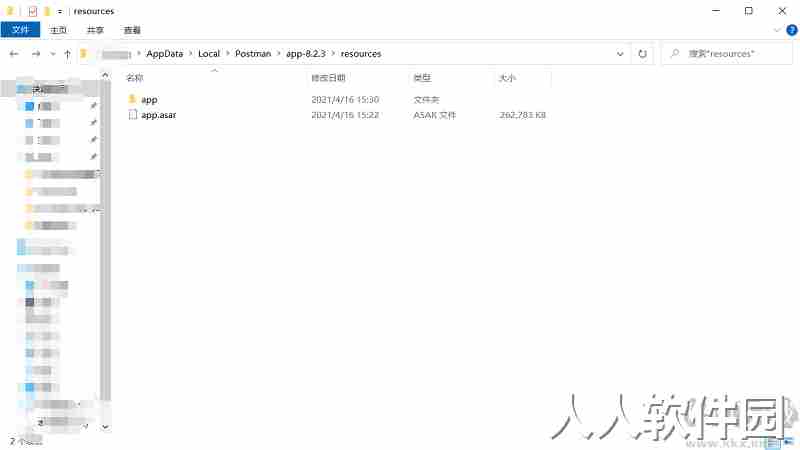Viewport: 800px width, 450px height.
Task: Expand breadcrumb chevron after app-8.2.3
Action: [x=333, y=54]
